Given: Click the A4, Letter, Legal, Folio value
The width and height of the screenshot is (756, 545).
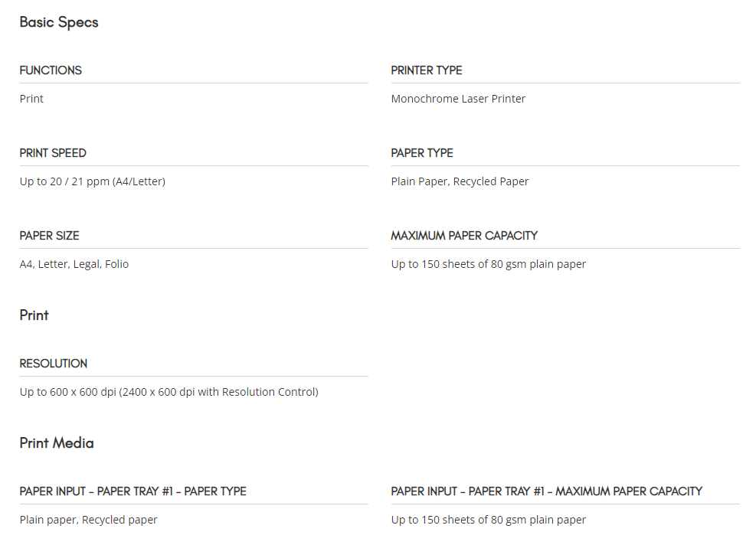Looking at the screenshot, I should [74, 264].
